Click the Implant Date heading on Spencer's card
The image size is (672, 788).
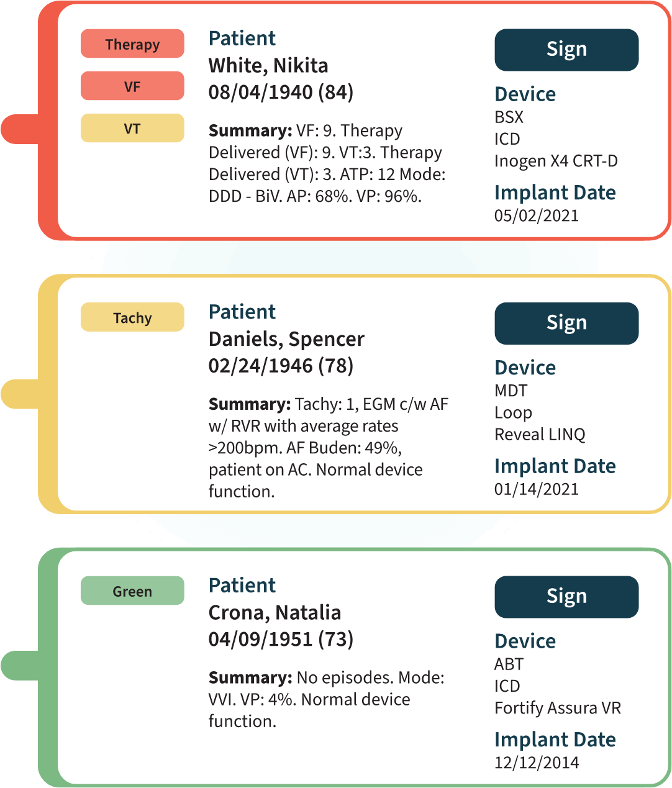point(555,466)
